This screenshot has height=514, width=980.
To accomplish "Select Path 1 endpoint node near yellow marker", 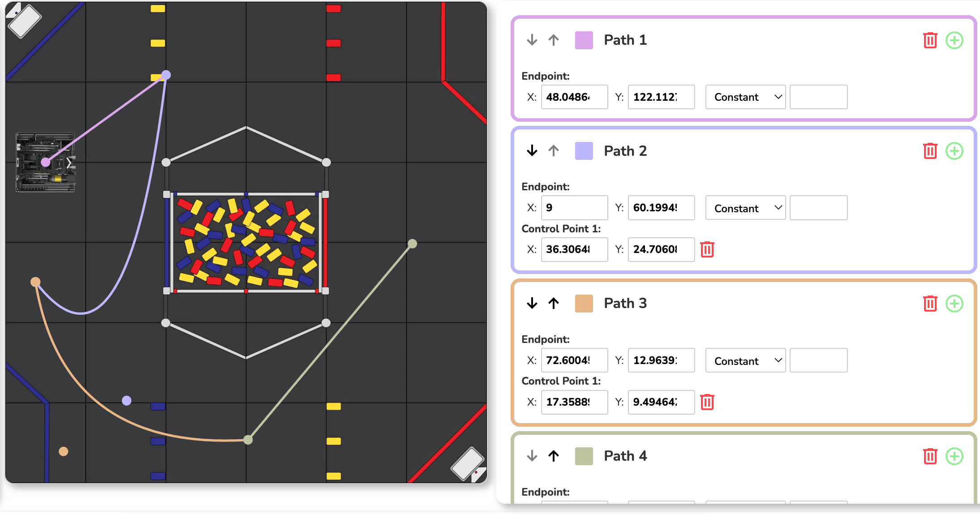I will pos(166,75).
